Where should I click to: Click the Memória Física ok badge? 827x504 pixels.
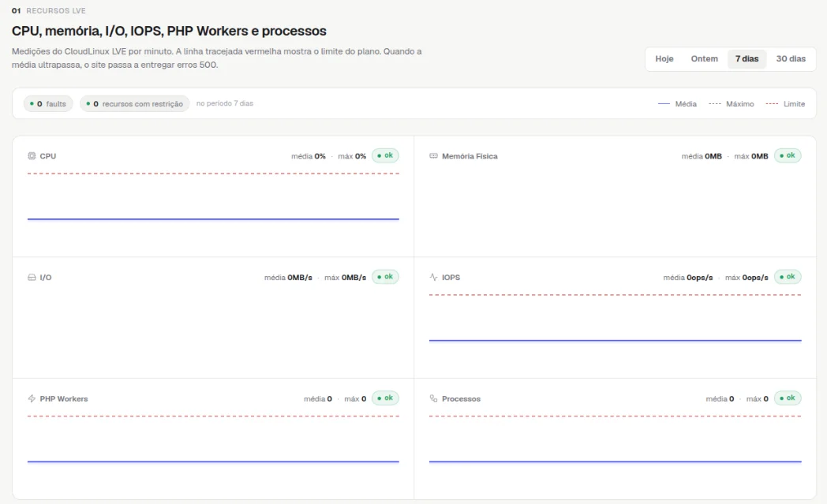pos(788,155)
